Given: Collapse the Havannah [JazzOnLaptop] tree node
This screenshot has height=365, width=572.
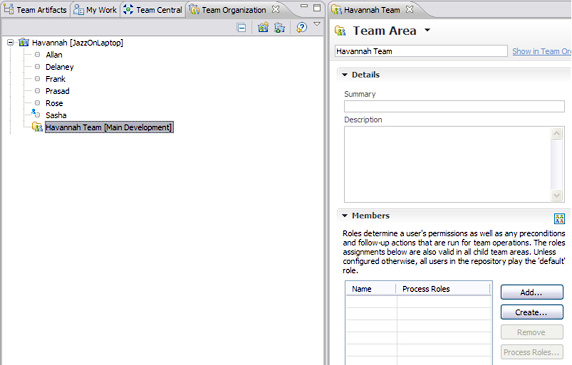Looking at the screenshot, I should (x=11, y=42).
